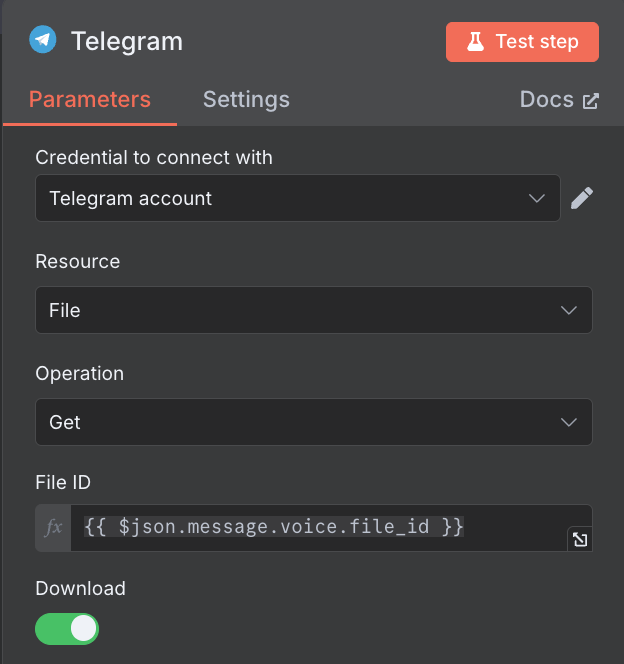Click the chevron arrow in Operation field

click(x=569, y=422)
